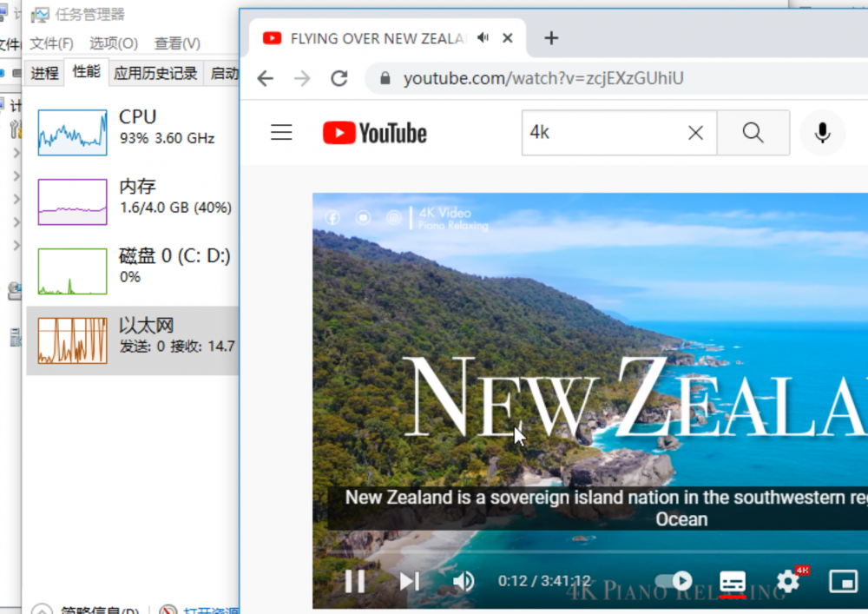Screen dimensions: 868x614
Task: Click Instagram icon in video overlay
Action: point(393,218)
